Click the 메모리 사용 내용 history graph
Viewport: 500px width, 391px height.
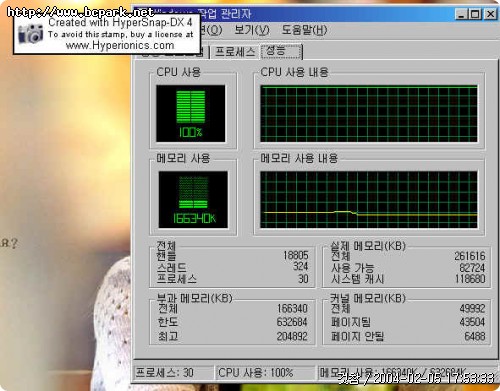[369, 200]
